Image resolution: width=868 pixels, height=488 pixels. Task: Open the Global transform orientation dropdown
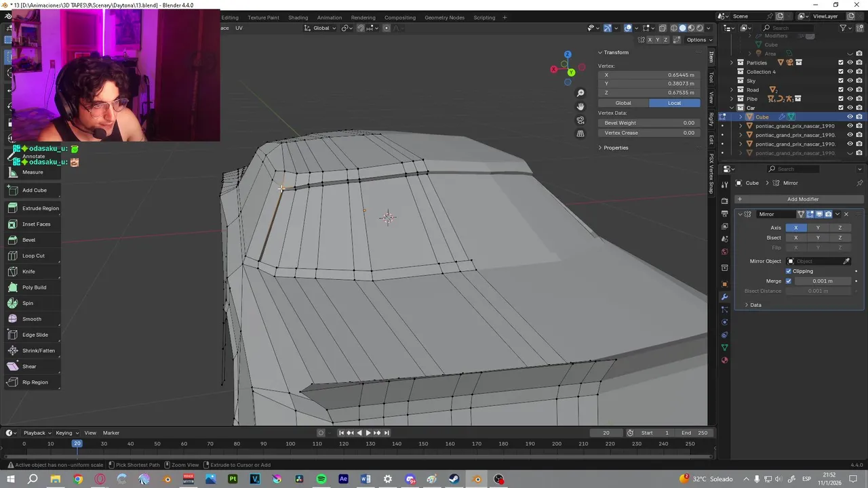point(320,28)
